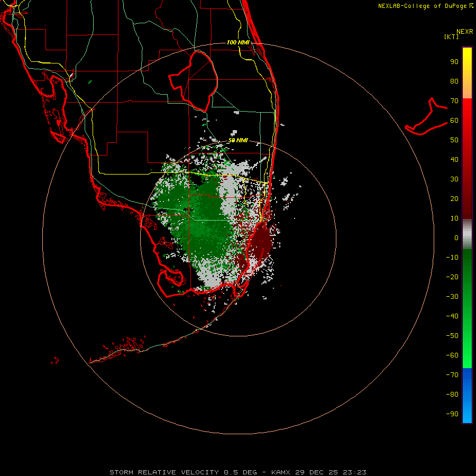
Task: Click the 0 knot scale label
Action: (456, 237)
